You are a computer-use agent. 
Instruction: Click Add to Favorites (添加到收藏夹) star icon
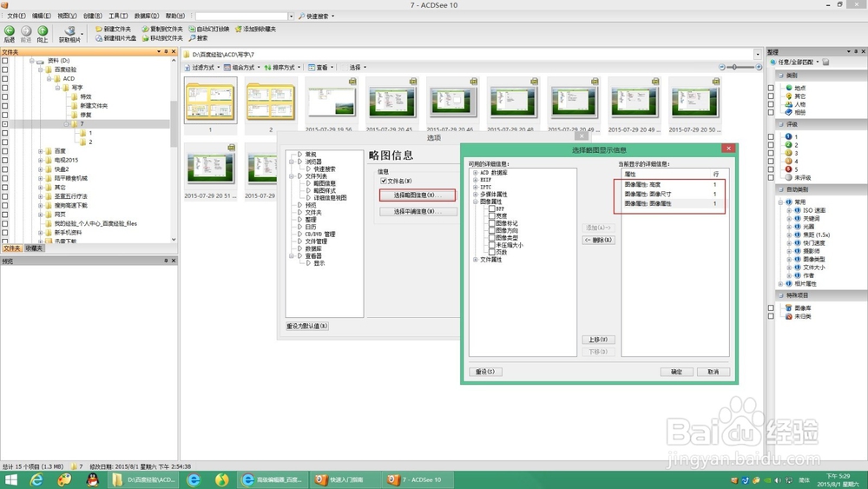[239, 29]
